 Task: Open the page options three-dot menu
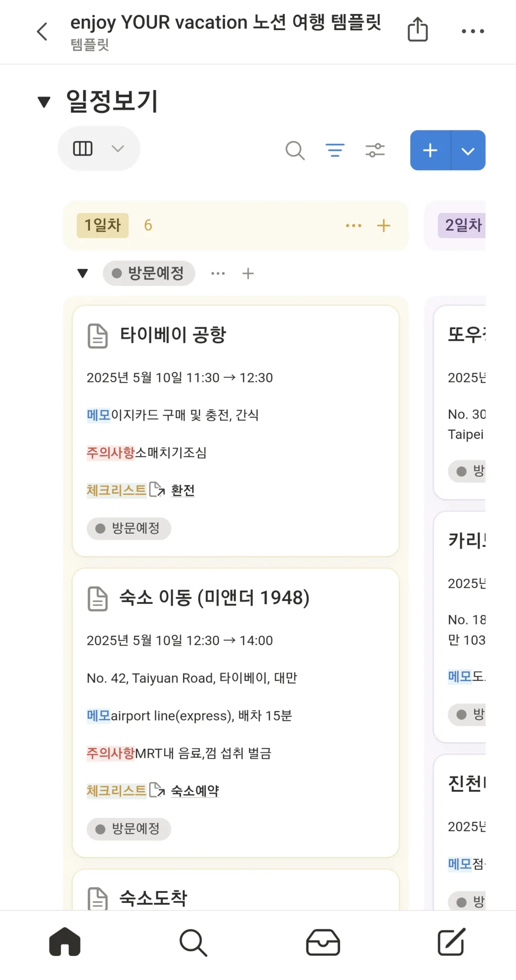[x=472, y=32]
